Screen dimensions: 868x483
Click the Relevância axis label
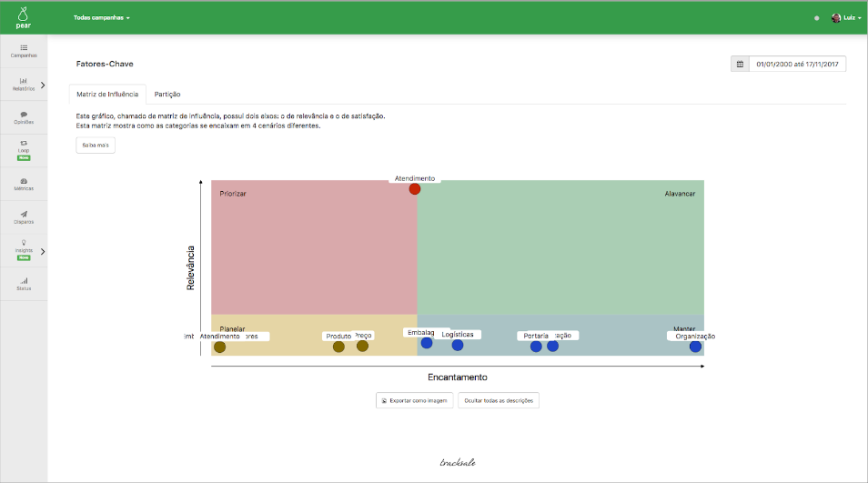pos(190,267)
